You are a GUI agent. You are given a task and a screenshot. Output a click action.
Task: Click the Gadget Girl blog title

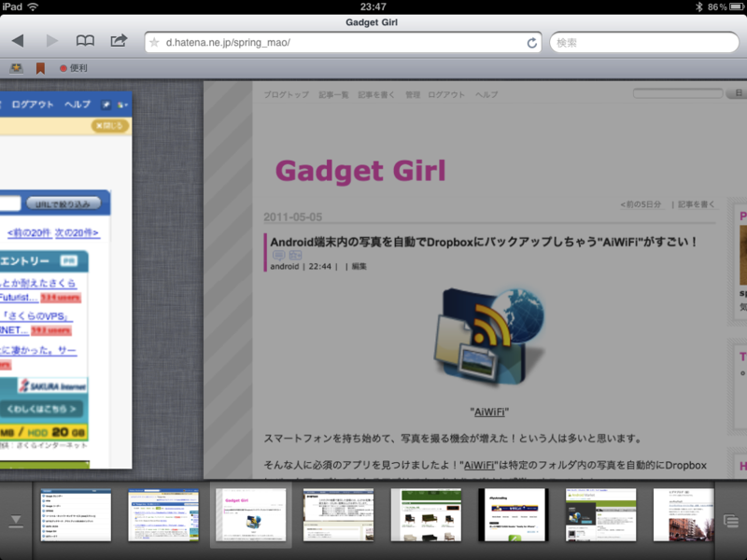pyautogui.click(x=360, y=171)
